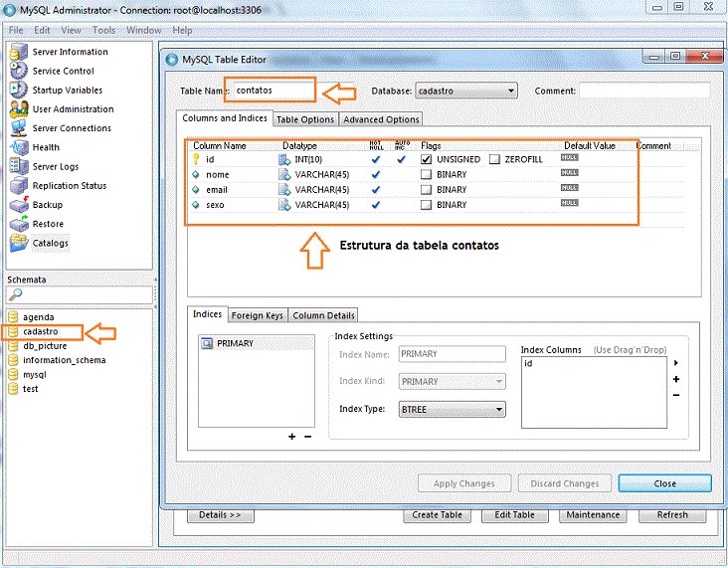Enable BINARY flag for nome

[427, 175]
